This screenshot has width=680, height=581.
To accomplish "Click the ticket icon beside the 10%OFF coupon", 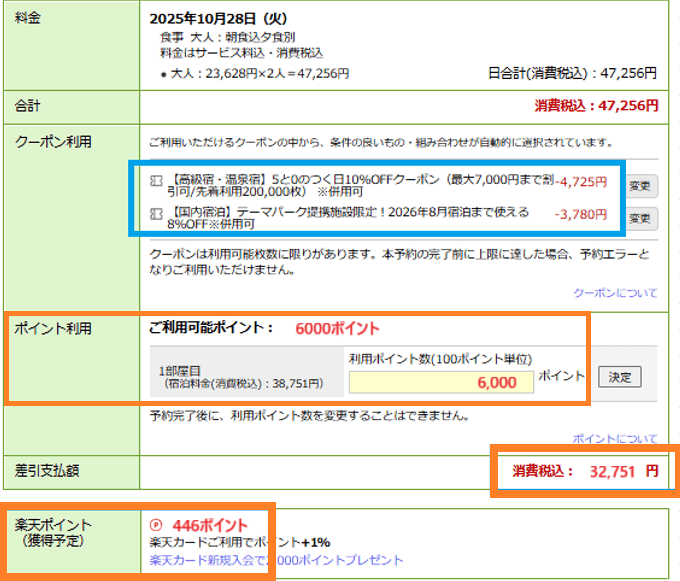I will (155, 182).
